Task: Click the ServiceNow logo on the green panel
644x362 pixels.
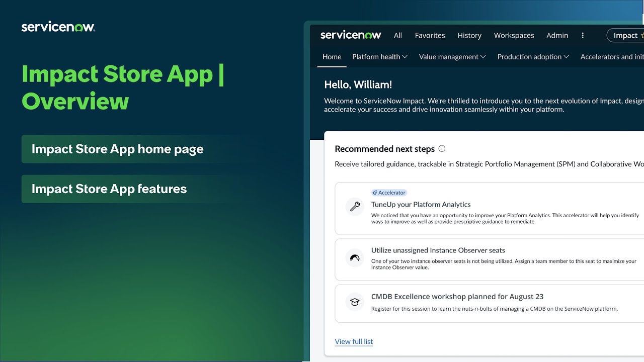Action: [x=58, y=26]
